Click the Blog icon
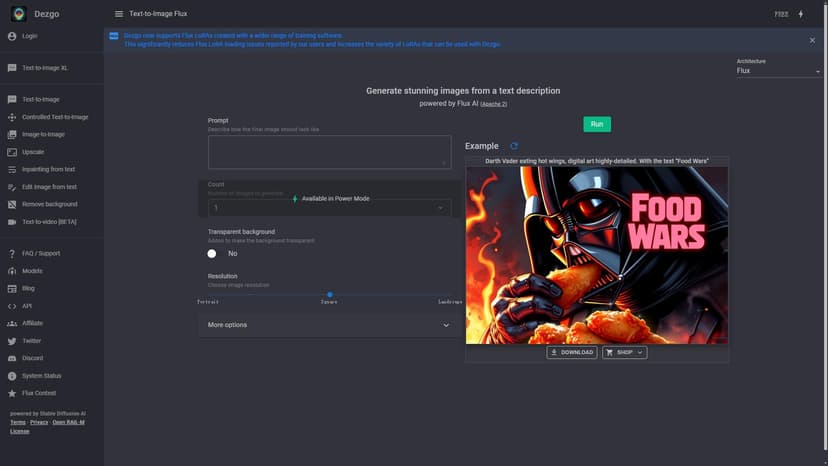This screenshot has height=466, width=828. coord(12,288)
